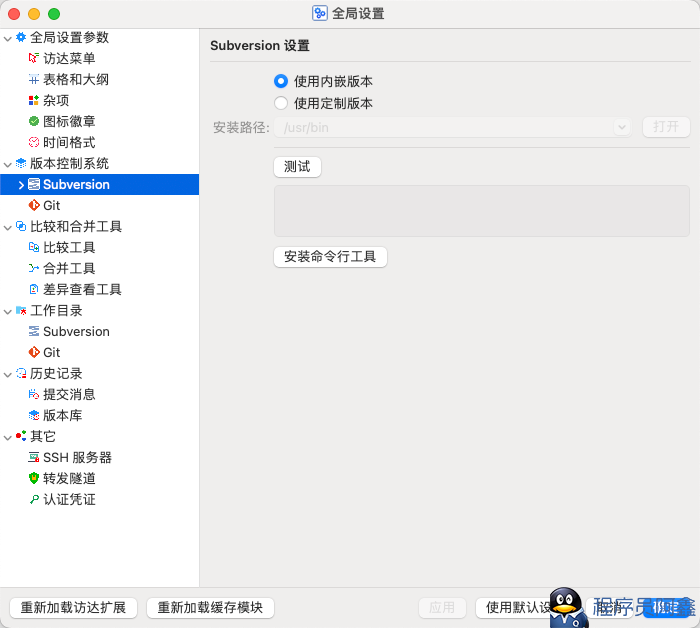Collapse the 工作目录 tree group
700x628 pixels.
8,312
